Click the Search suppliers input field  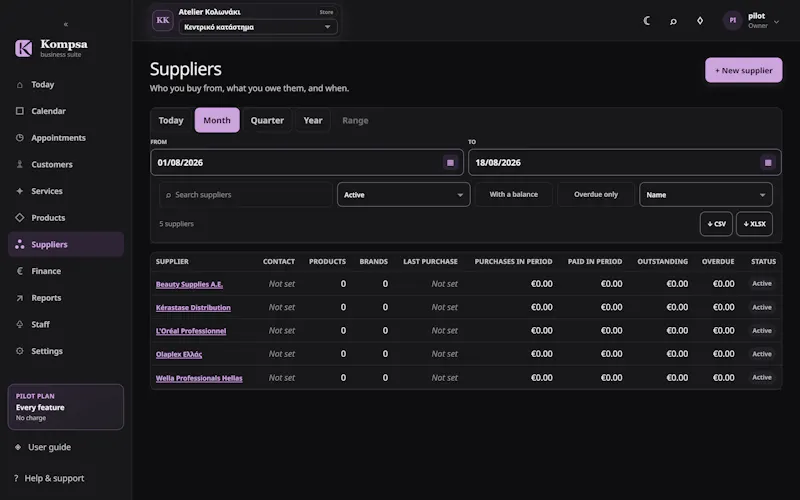click(246, 195)
